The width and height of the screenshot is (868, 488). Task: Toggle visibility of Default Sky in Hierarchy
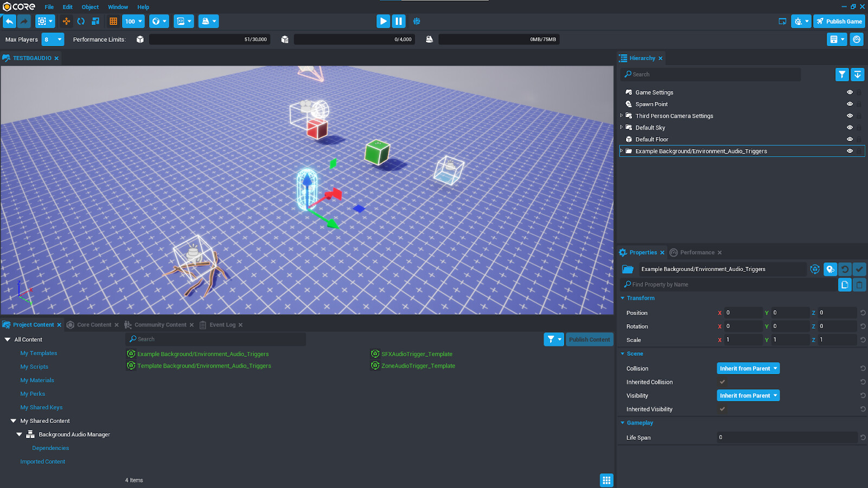pyautogui.click(x=850, y=127)
